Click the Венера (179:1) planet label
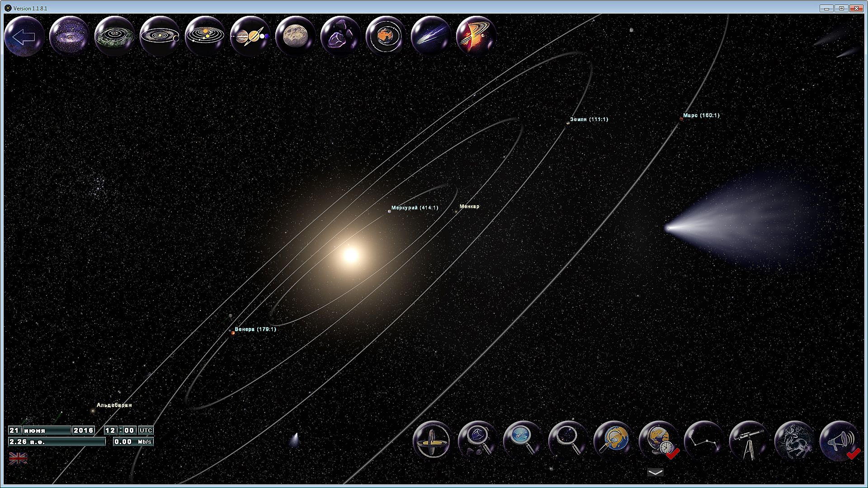 coord(255,329)
